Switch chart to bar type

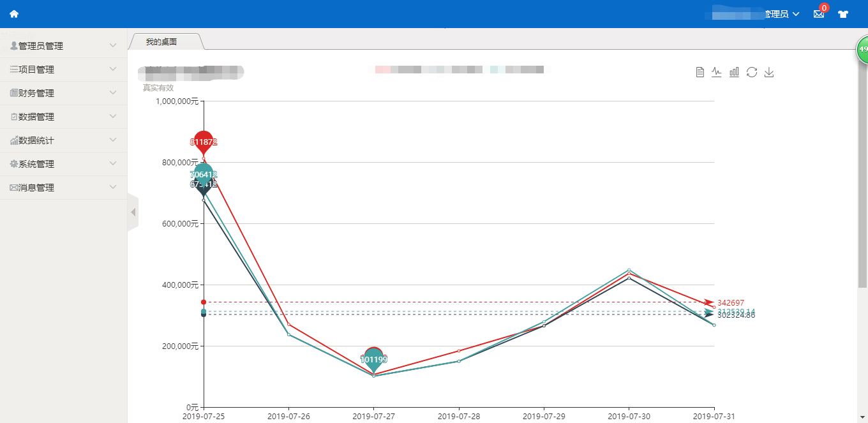(x=734, y=72)
